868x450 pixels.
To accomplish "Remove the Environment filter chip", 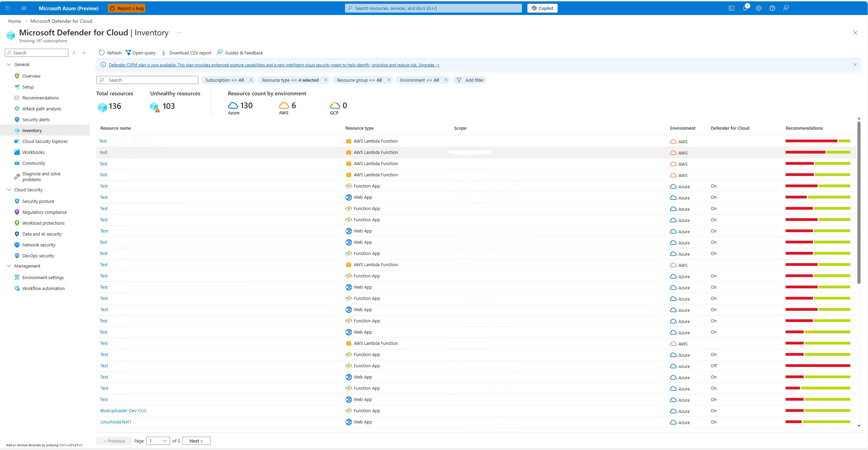I will point(446,80).
